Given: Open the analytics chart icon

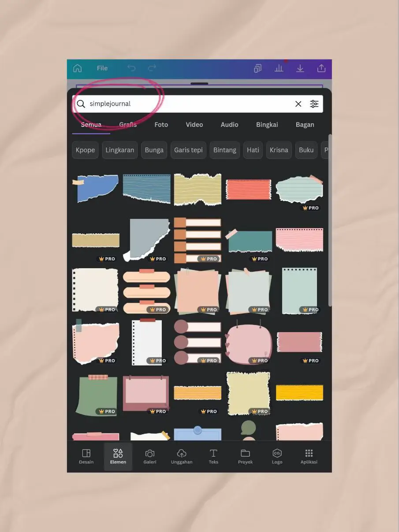Looking at the screenshot, I should point(279,68).
